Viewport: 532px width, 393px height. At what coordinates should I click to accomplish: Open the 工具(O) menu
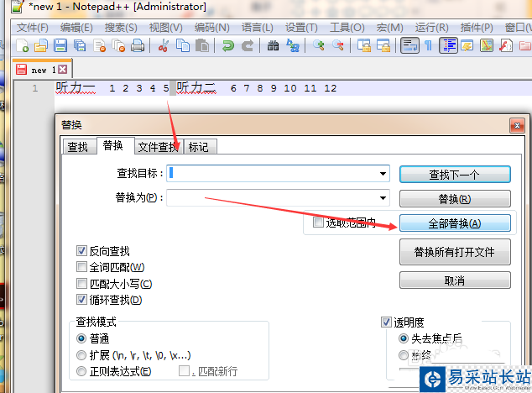[x=347, y=28]
